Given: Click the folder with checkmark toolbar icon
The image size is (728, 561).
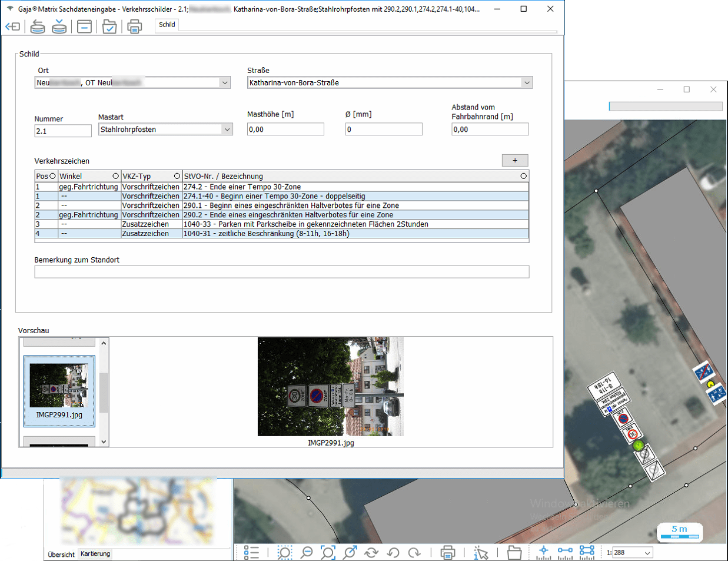Looking at the screenshot, I should pyautogui.click(x=109, y=26).
